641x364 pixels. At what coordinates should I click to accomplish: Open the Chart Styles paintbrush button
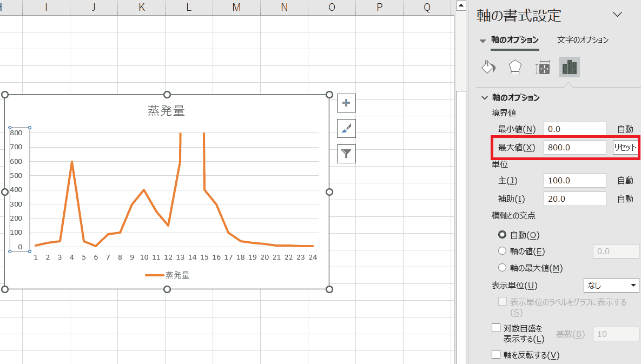pos(346,128)
